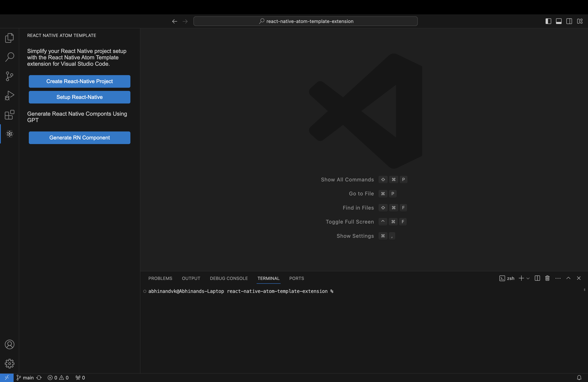Kill terminal with the trash icon
This screenshot has width=588, height=382.
[547, 278]
